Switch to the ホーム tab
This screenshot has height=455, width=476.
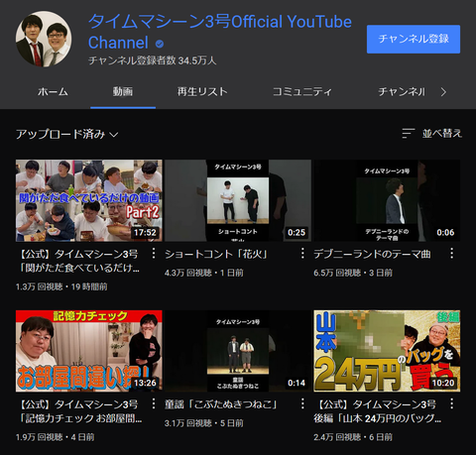pos(53,91)
